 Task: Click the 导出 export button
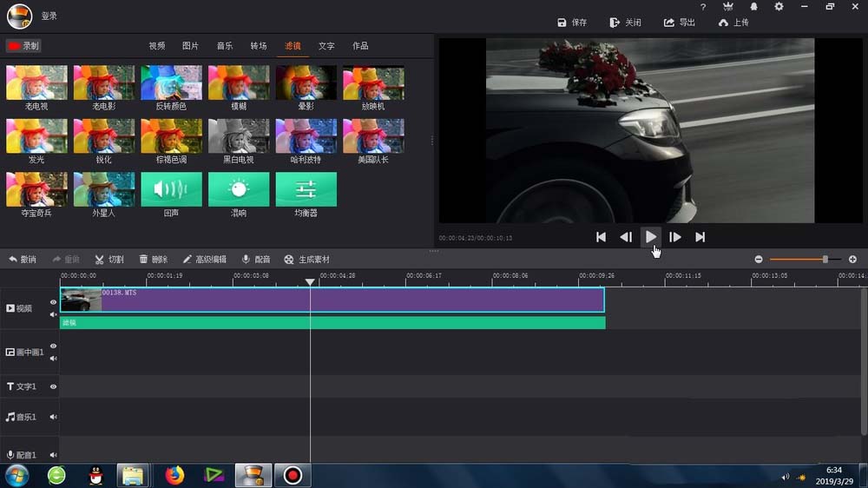680,23
